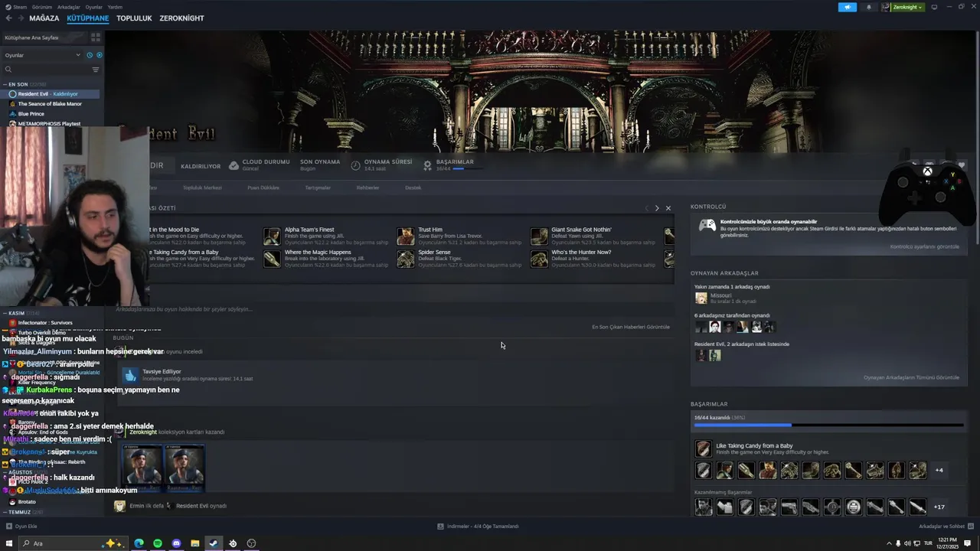Open Alpha Team's Finest achievement

click(326, 236)
